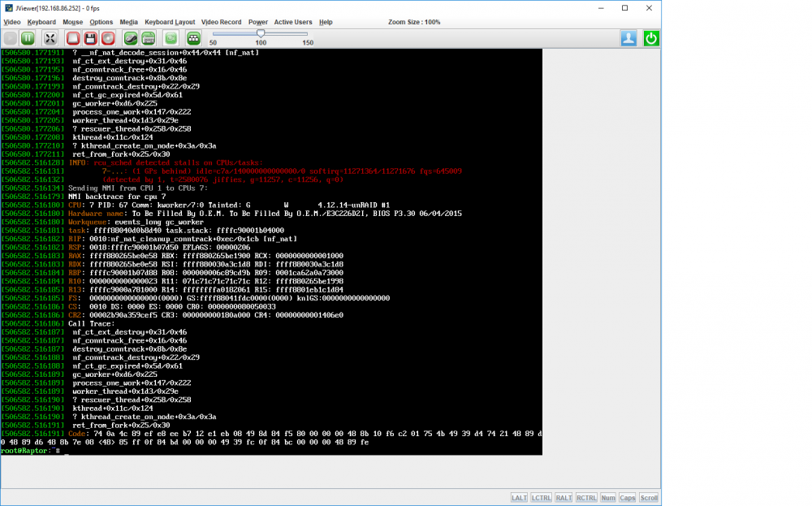Image resolution: width=812 pixels, height=506 pixels.
Task: Toggle the mouse cursor display icon
Action: pyautogui.click(x=131, y=38)
